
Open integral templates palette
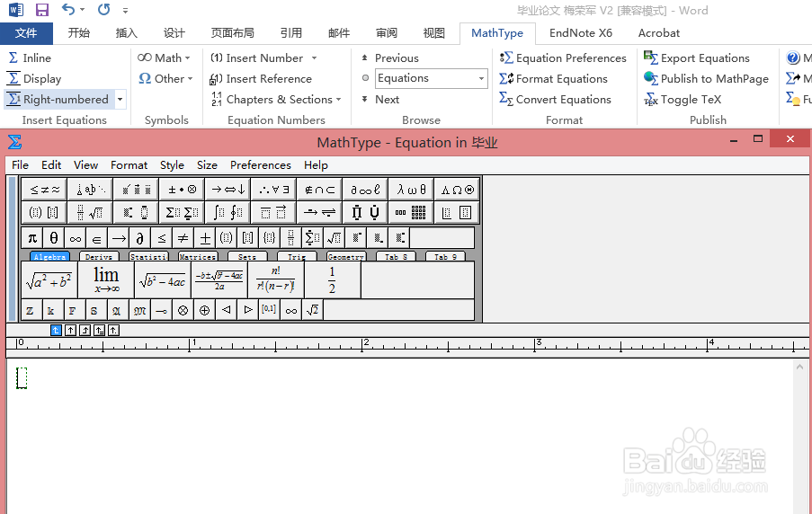point(228,212)
